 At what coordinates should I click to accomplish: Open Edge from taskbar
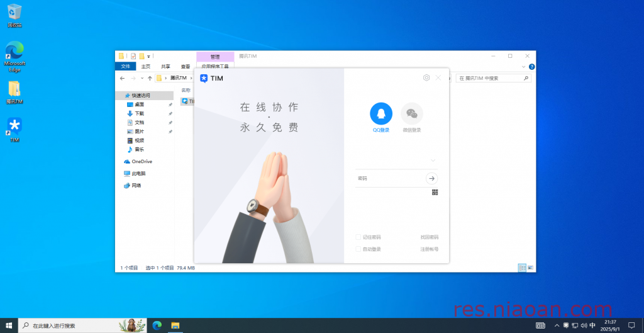pos(157,325)
